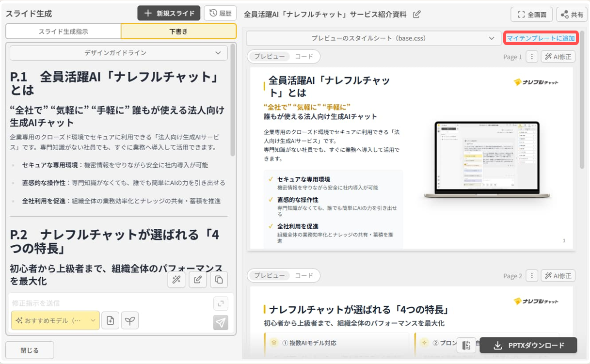Copy the draft with the copy icon
Screen dimensions: 590x364
219,280
